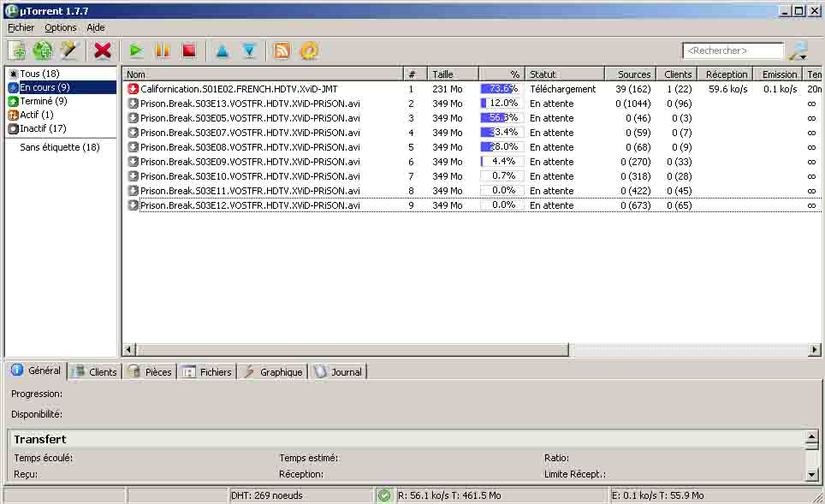Remove torrent with the red X icon
Image resolution: width=825 pixels, height=504 pixels.
[x=103, y=50]
